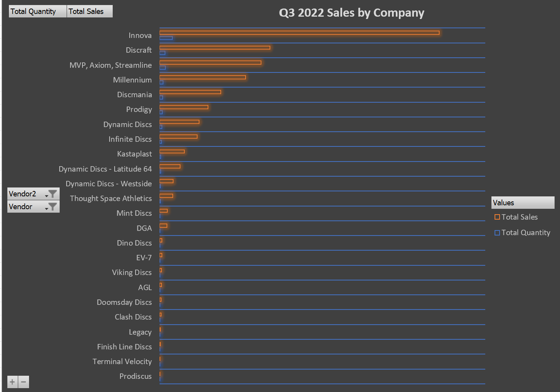Toggle the Total Quantity legend entry
This screenshot has width=560, height=392.
coord(526,232)
